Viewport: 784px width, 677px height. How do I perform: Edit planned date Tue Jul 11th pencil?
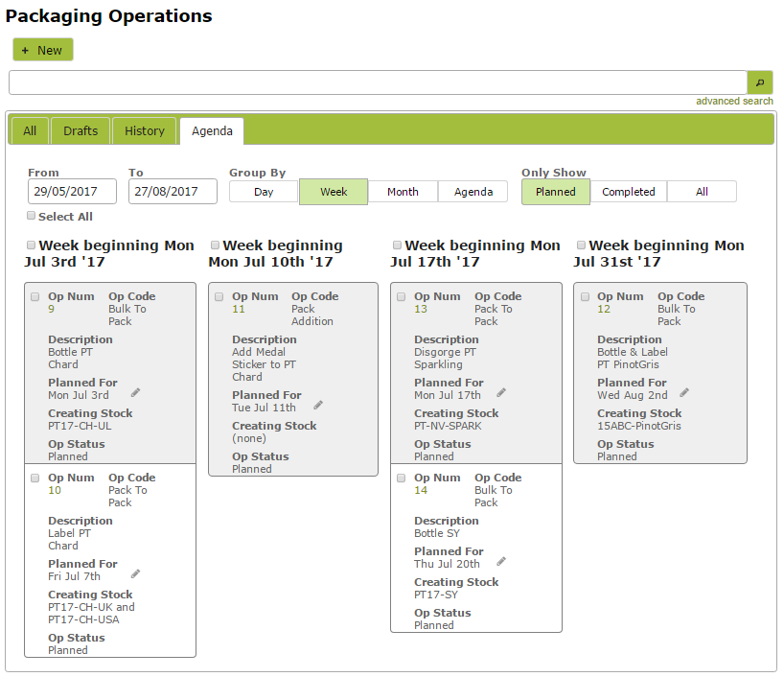pyautogui.click(x=318, y=406)
